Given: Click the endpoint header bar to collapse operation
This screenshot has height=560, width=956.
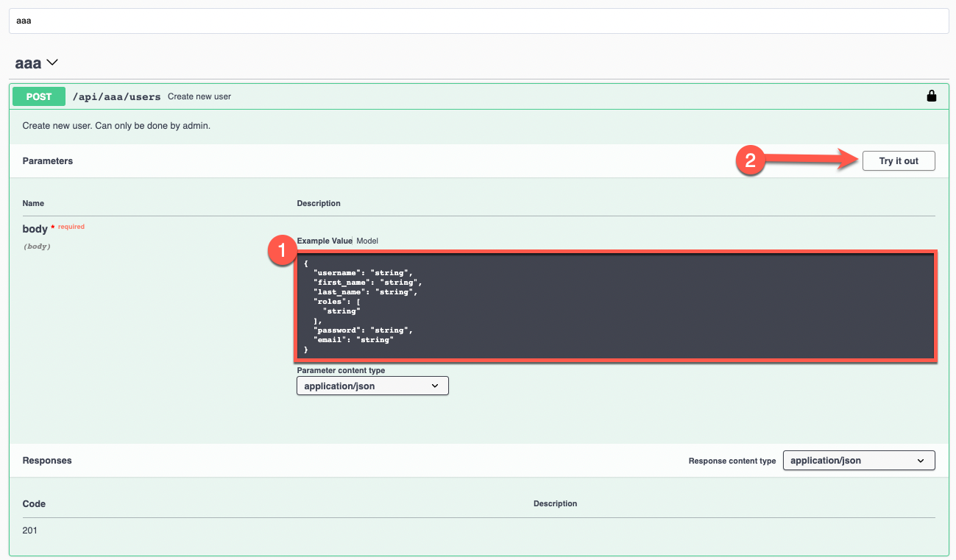Looking at the screenshot, I should 515,96.
